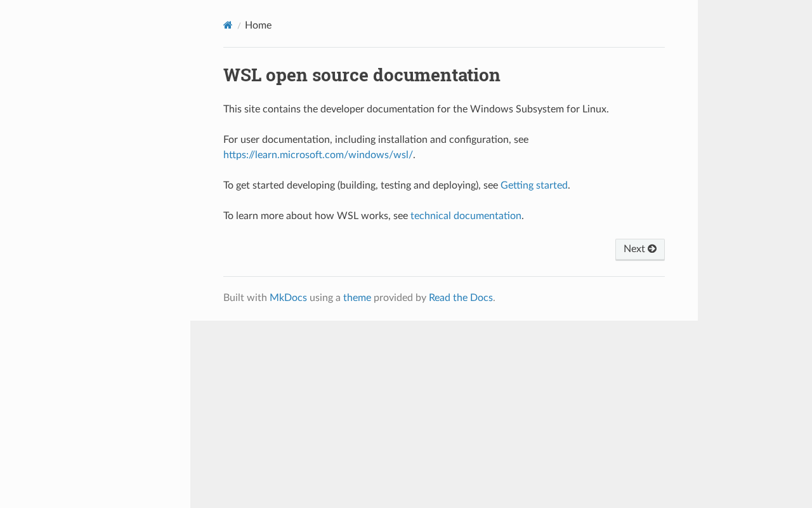Open the learn.microsoft.com/windows/wsl link
This screenshot has height=508, width=812.
[x=318, y=155]
